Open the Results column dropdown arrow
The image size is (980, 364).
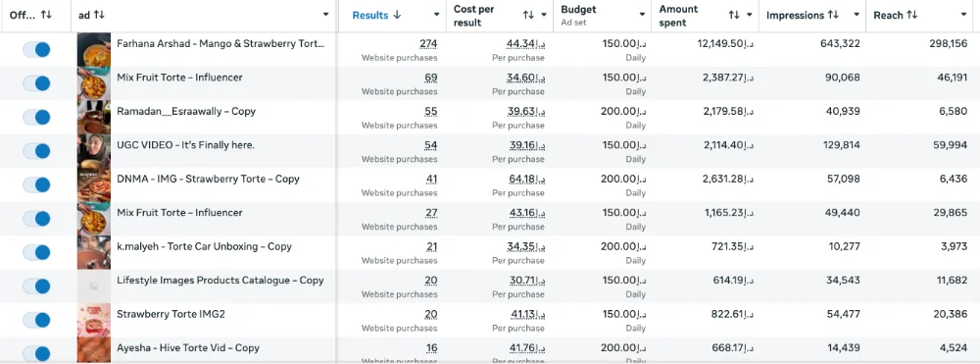[437, 15]
